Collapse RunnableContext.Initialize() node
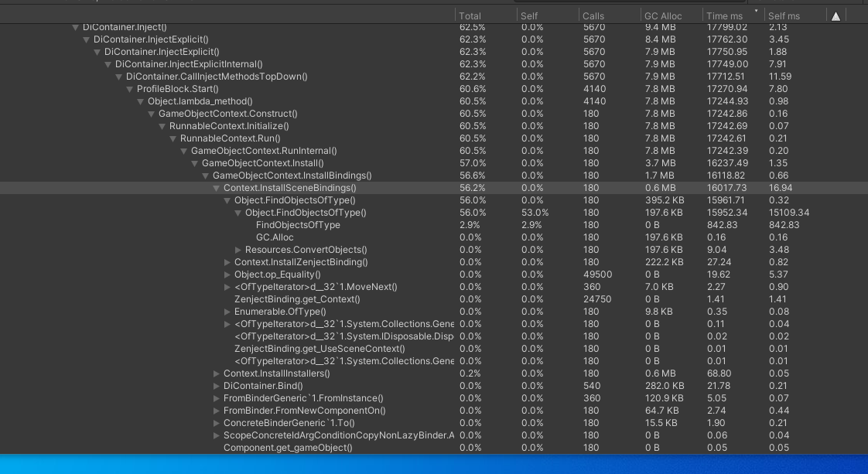 tap(162, 126)
